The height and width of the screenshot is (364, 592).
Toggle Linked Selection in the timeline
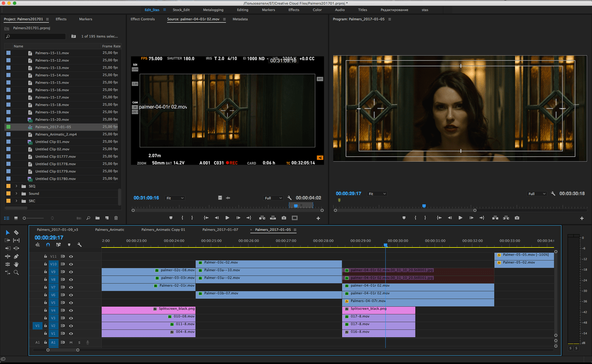coord(58,245)
